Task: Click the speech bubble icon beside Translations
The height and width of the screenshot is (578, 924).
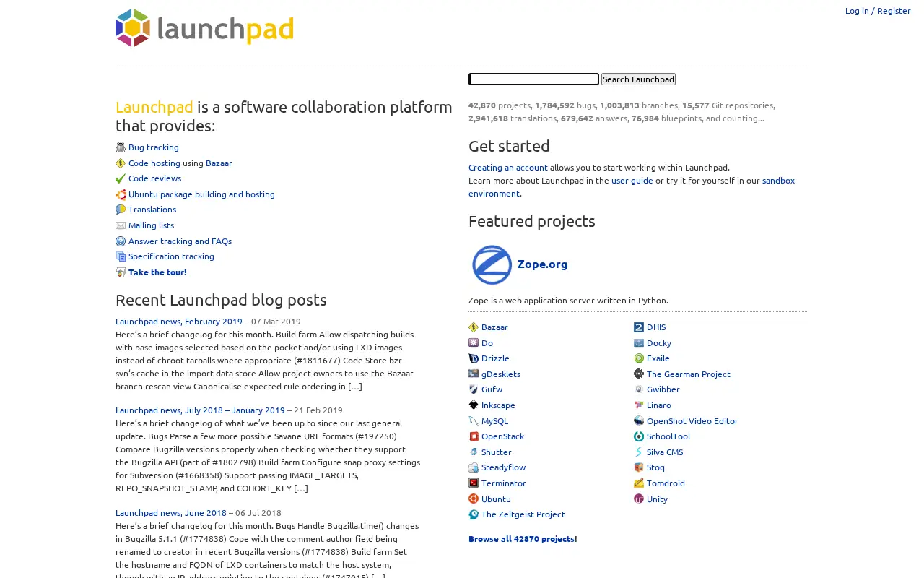Action: click(x=121, y=210)
